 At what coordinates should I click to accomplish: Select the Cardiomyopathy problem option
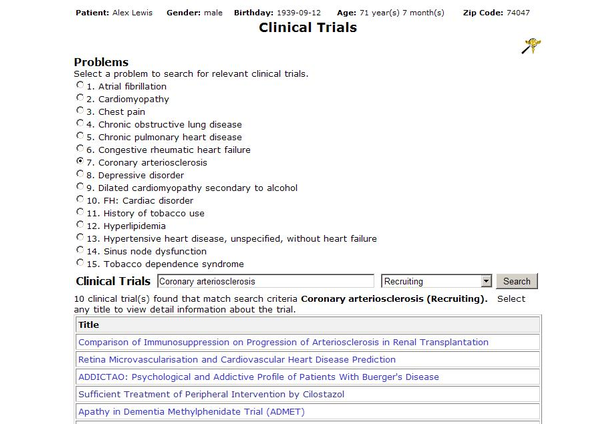pos(80,97)
